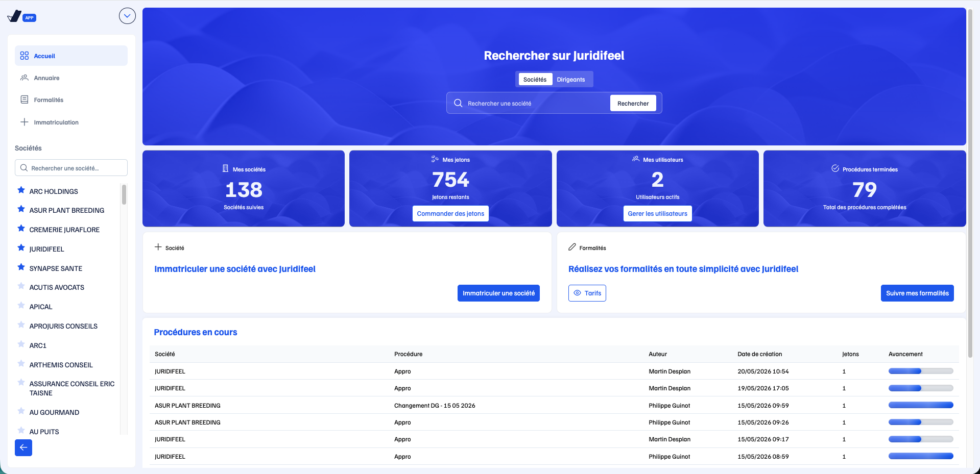Click the 138 sociétés suivies count
Image resolution: width=980 pixels, height=474 pixels.
[x=244, y=190]
